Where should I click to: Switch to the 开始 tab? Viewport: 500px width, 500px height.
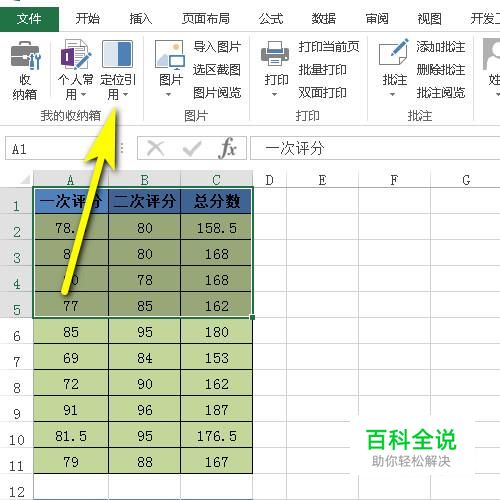click(87, 19)
